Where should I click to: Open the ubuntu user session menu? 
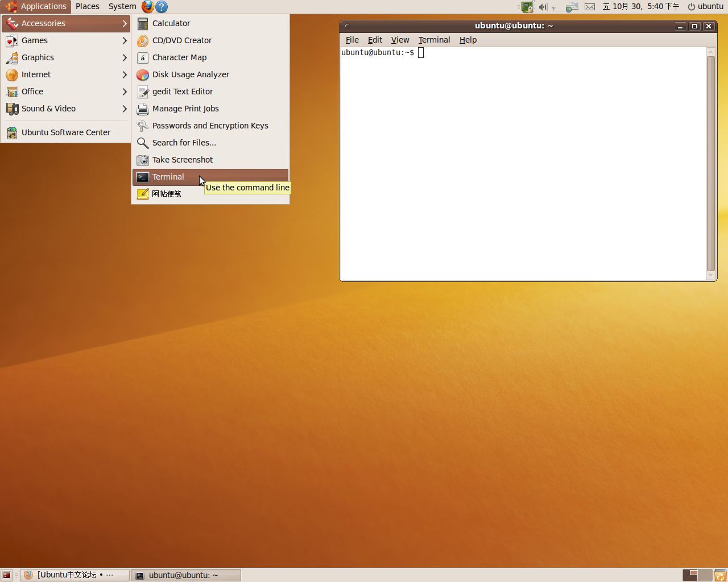point(705,6)
